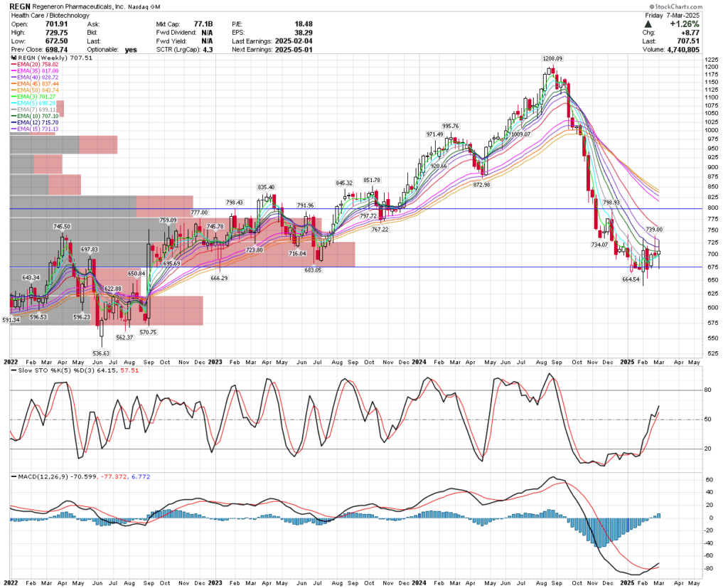Click the Optionable "yes" value
The image size is (728, 588).
point(129,49)
